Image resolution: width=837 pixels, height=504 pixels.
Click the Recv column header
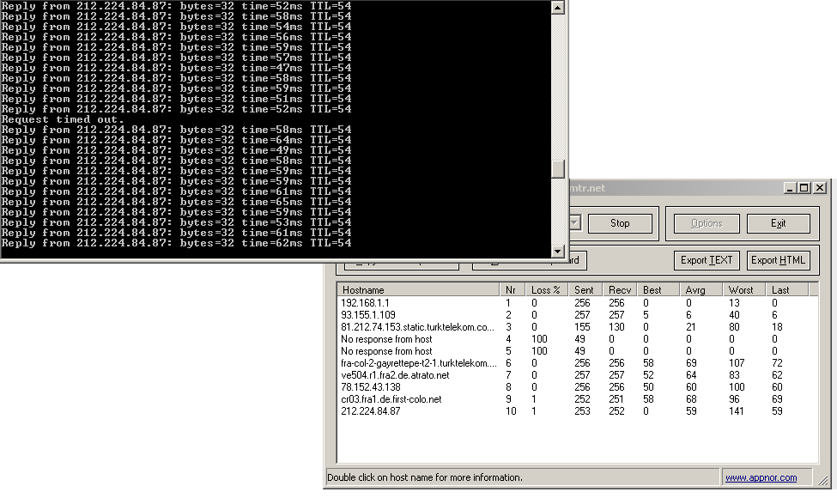click(620, 290)
